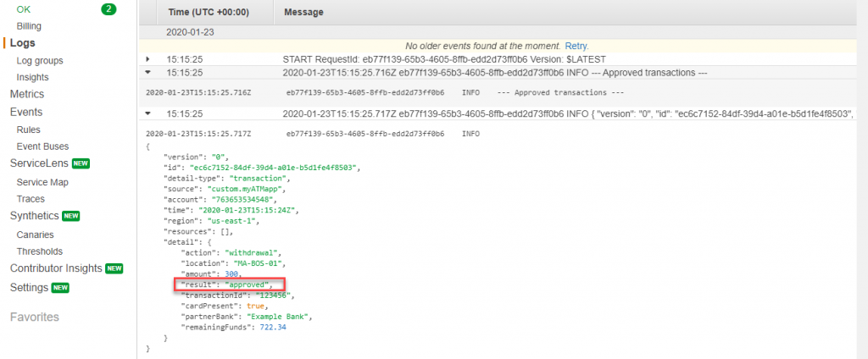Click the "id" ec6c7152 JSON line

click(264, 167)
